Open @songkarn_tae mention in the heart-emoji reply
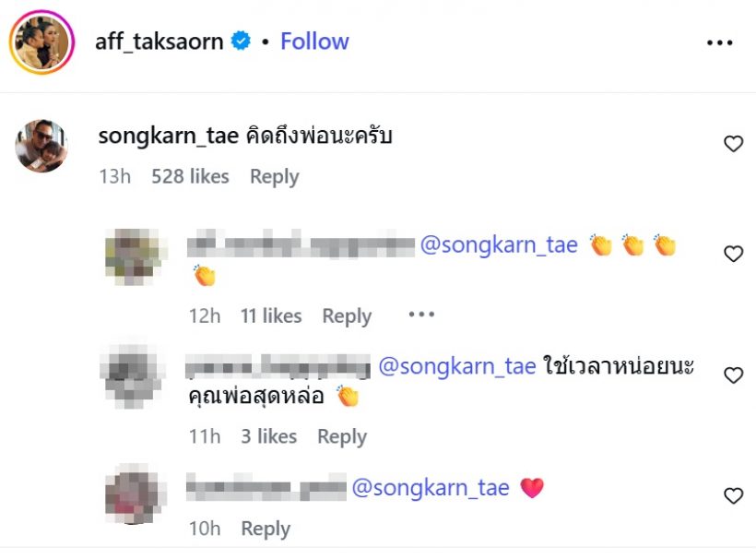 coord(431,488)
